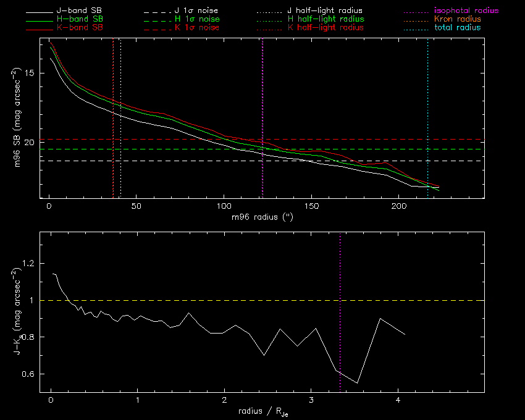
Task: Select the K half-light radius legend entry
Action: coord(325,28)
